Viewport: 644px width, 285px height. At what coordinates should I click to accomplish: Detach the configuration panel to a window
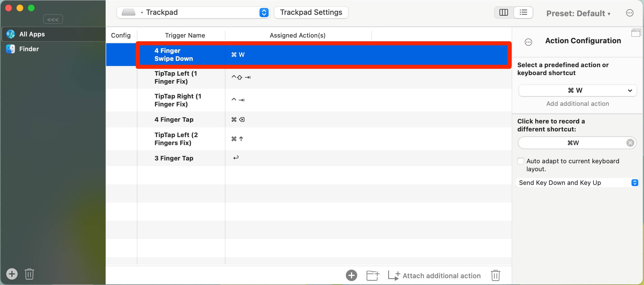(x=636, y=33)
